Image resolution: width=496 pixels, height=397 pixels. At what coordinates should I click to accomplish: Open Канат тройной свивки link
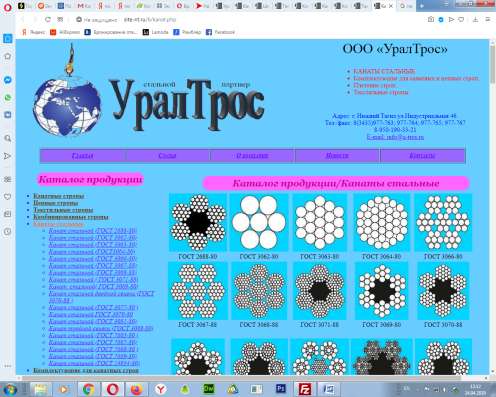coord(101,328)
